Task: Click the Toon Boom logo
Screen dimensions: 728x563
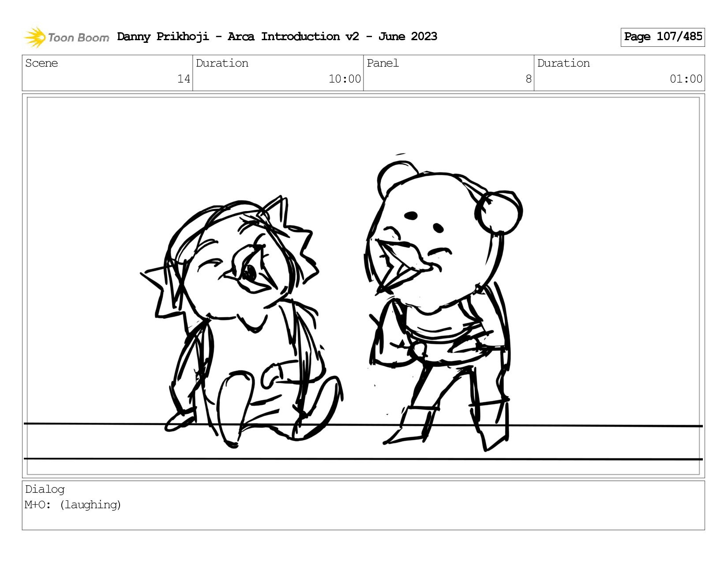Action: click(66, 37)
